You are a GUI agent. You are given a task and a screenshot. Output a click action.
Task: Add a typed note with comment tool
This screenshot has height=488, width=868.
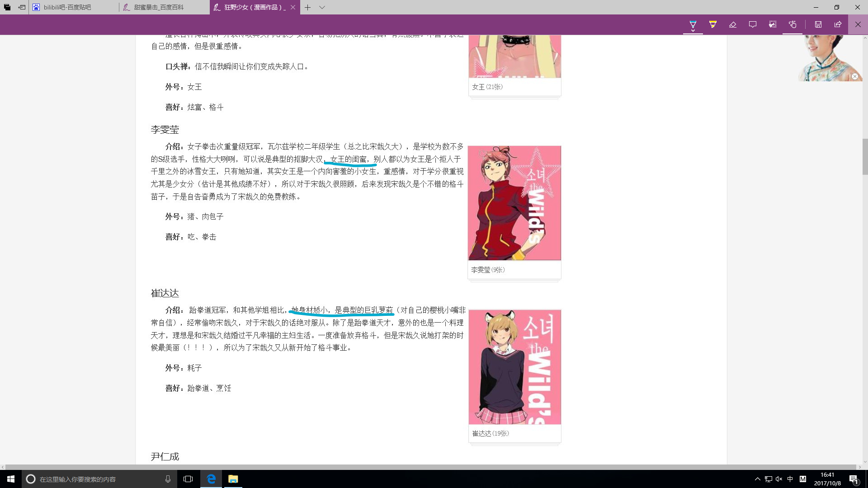(753, 24)
